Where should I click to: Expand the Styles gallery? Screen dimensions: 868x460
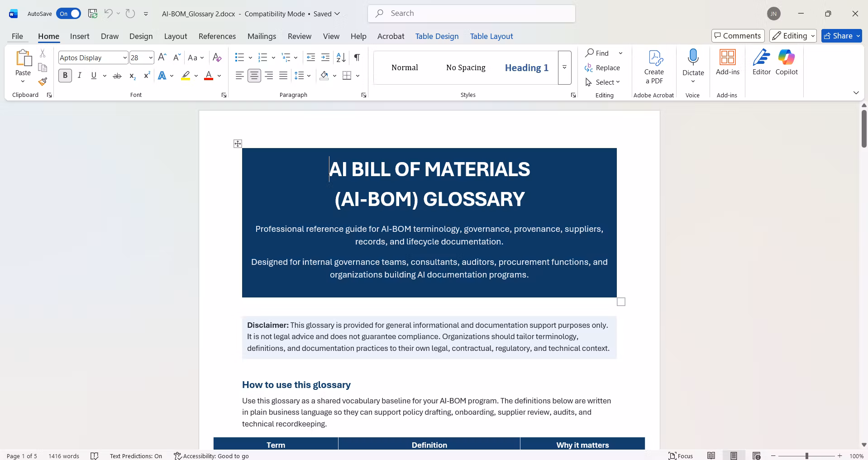pyautogui.click(x=565, y=67)
